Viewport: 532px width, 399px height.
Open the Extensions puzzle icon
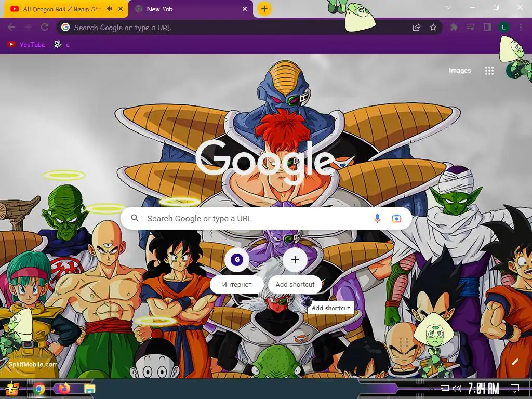pos(454,28)
